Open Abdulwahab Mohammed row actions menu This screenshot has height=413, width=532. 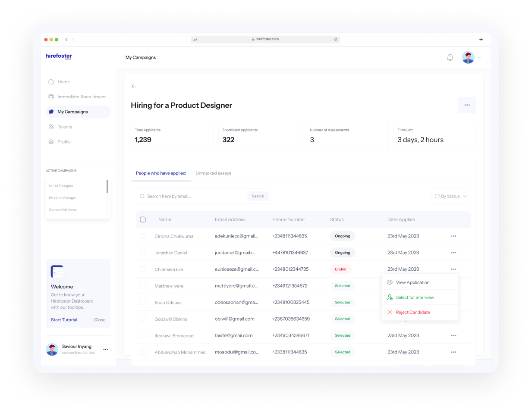tap(453, 352)
